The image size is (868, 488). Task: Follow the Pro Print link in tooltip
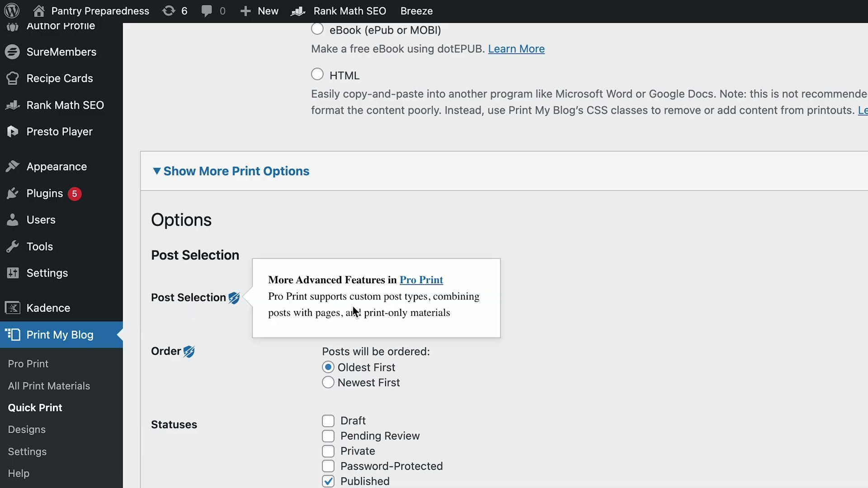(421, 280)
